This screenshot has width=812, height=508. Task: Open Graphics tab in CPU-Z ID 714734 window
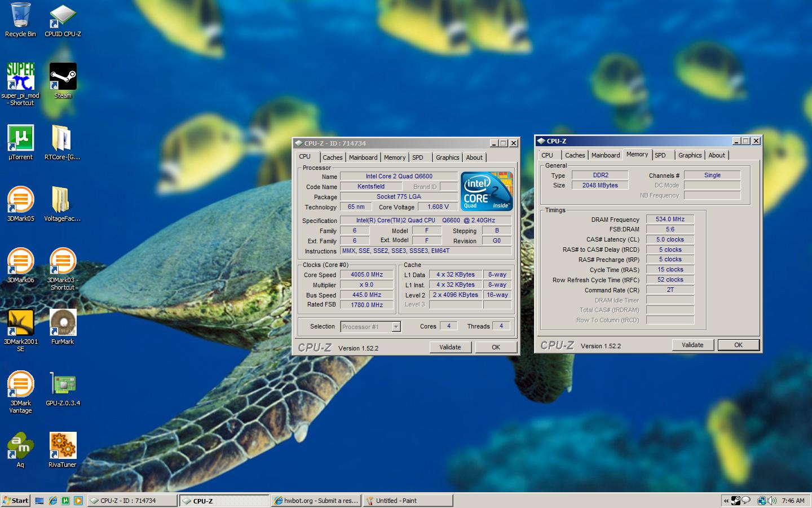448,157
